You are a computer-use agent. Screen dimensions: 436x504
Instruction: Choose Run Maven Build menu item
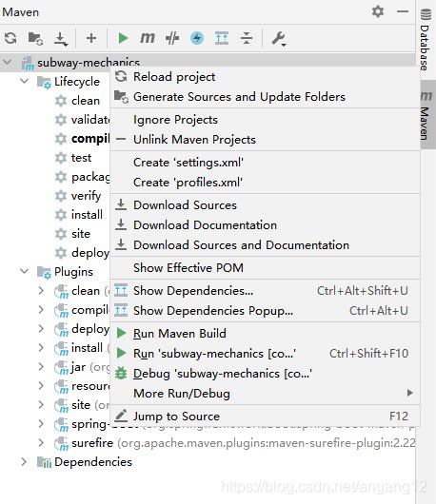tap(265, 334)
